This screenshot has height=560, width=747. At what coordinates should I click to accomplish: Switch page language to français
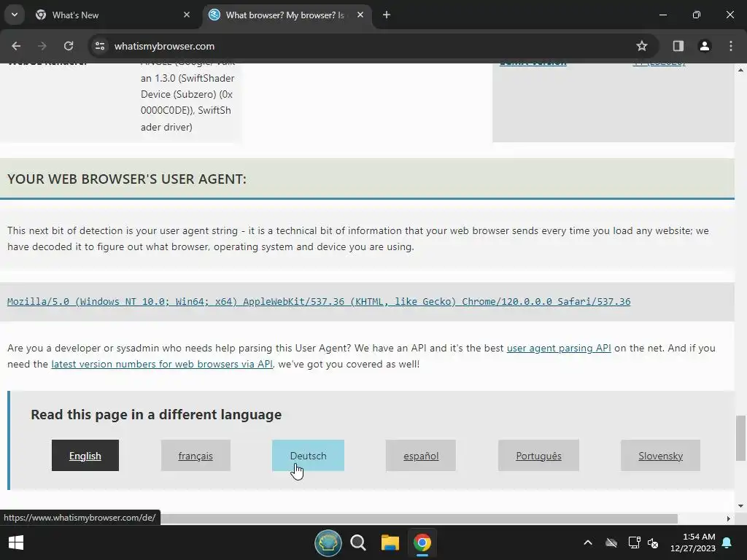196,455
